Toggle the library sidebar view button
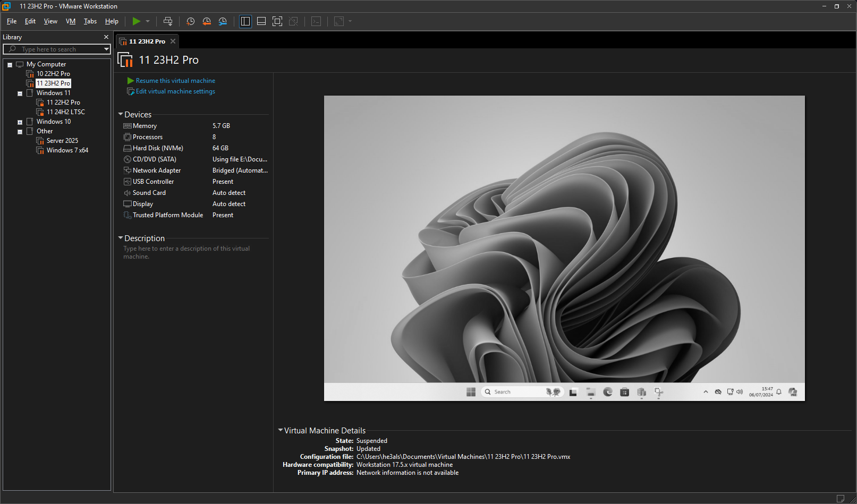Image resolution: width=857 pixels, height=504 pixels. tap(245, 21)
